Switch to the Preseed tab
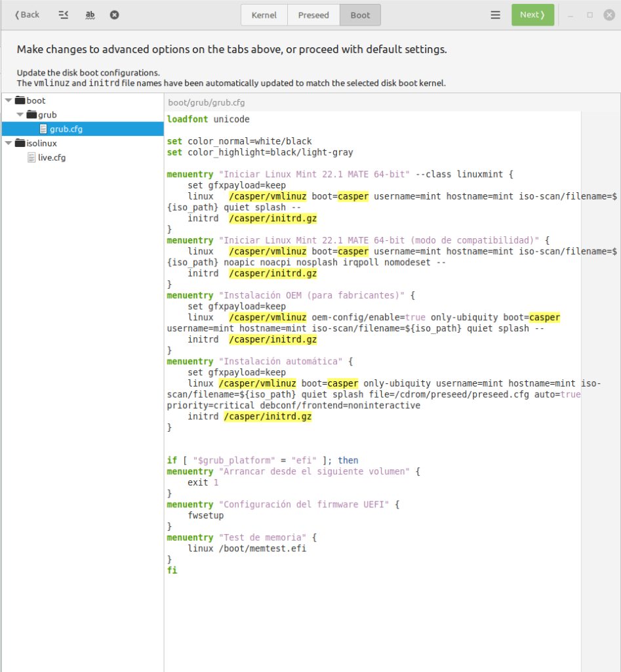 [313, 15]
